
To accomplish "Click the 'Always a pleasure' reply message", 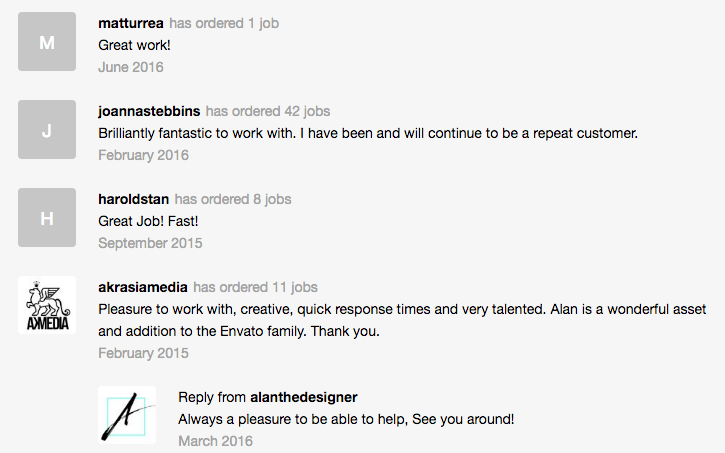I will [x=346, y=419].
